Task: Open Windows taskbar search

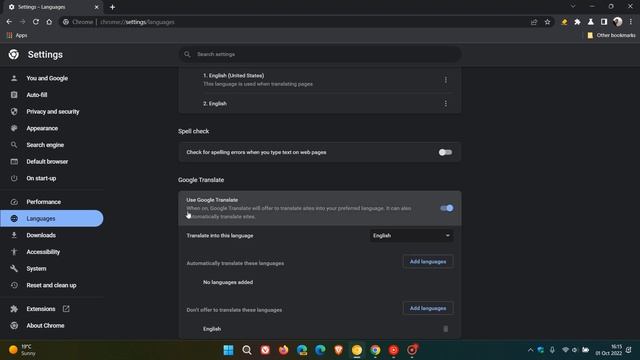Action: [247, 350]
